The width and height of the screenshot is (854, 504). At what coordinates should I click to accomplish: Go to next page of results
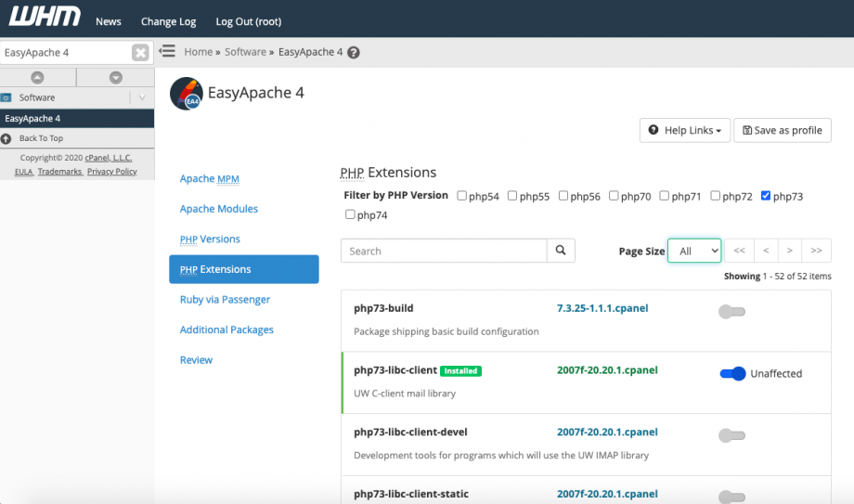click(790, 251)
